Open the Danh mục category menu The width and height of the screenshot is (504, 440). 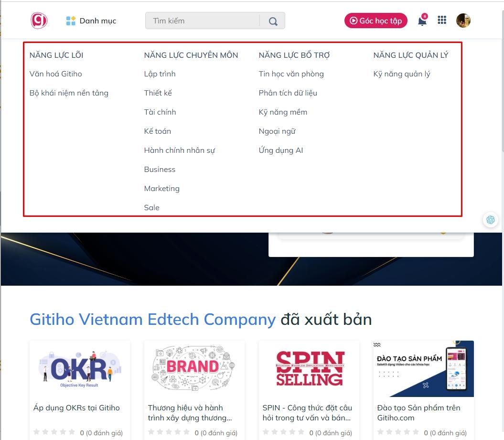click(x=91, y=21)
